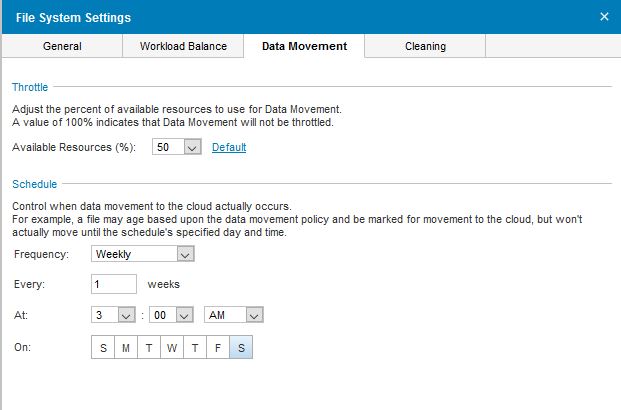Go to the Cleaning tab
621x410 pixels.
click(x=425, y=46)
